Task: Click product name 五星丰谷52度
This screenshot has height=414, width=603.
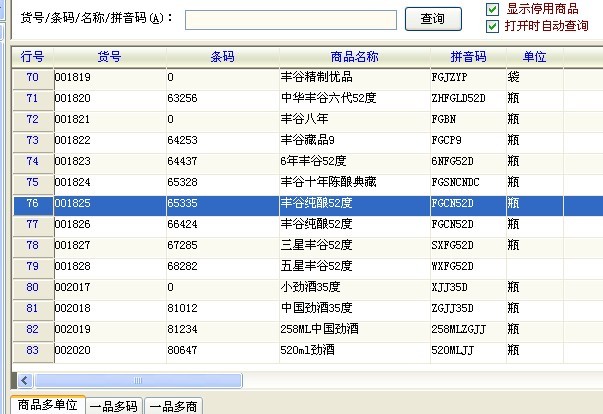Action: 316,266
